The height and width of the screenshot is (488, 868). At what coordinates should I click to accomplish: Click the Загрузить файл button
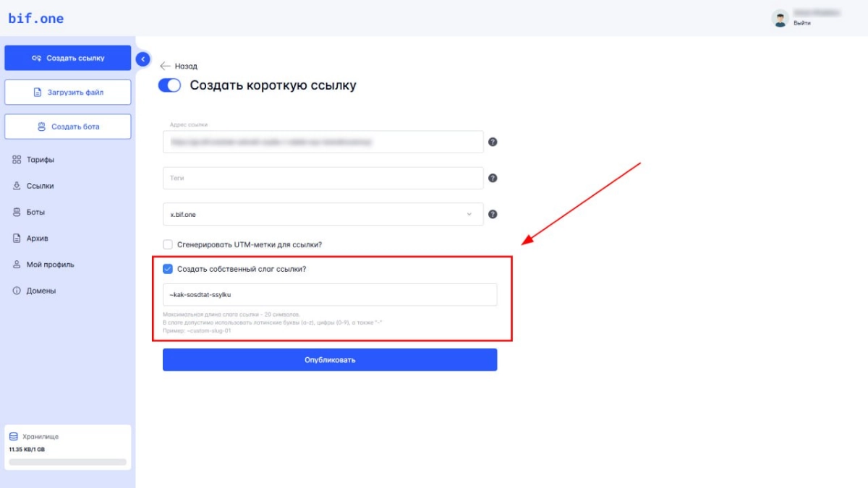coord(68,93)
